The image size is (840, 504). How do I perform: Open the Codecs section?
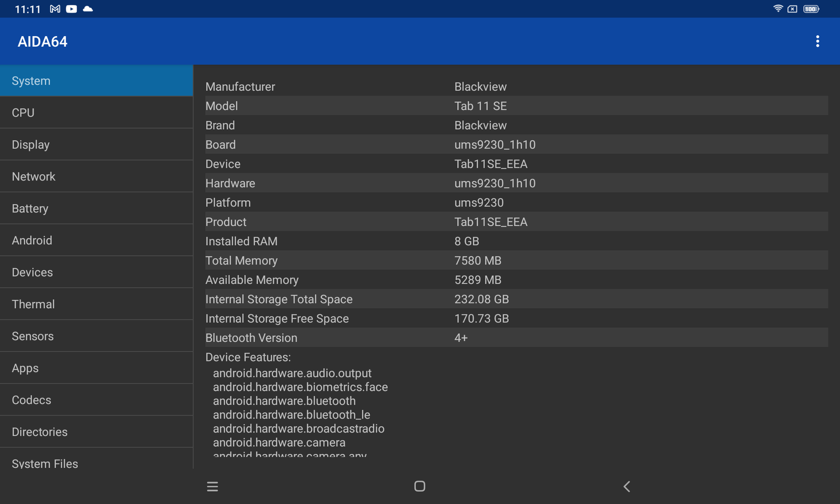[97, 400]
